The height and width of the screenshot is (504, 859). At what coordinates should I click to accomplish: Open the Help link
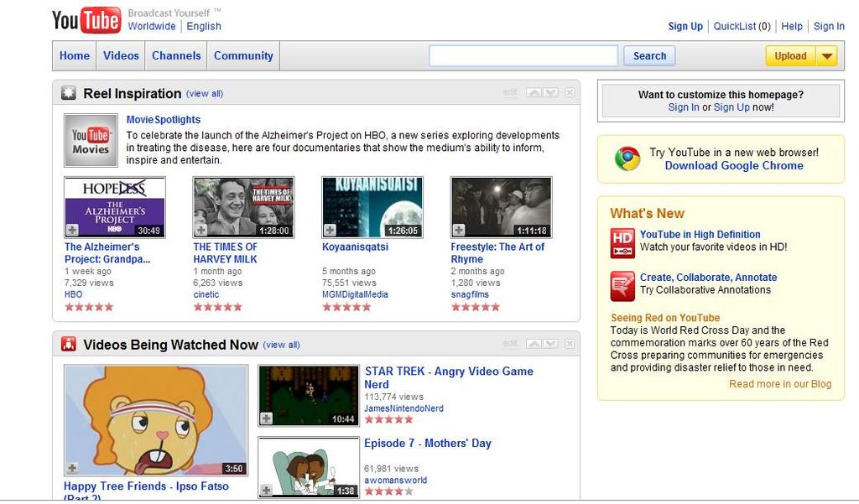[792, 26]
